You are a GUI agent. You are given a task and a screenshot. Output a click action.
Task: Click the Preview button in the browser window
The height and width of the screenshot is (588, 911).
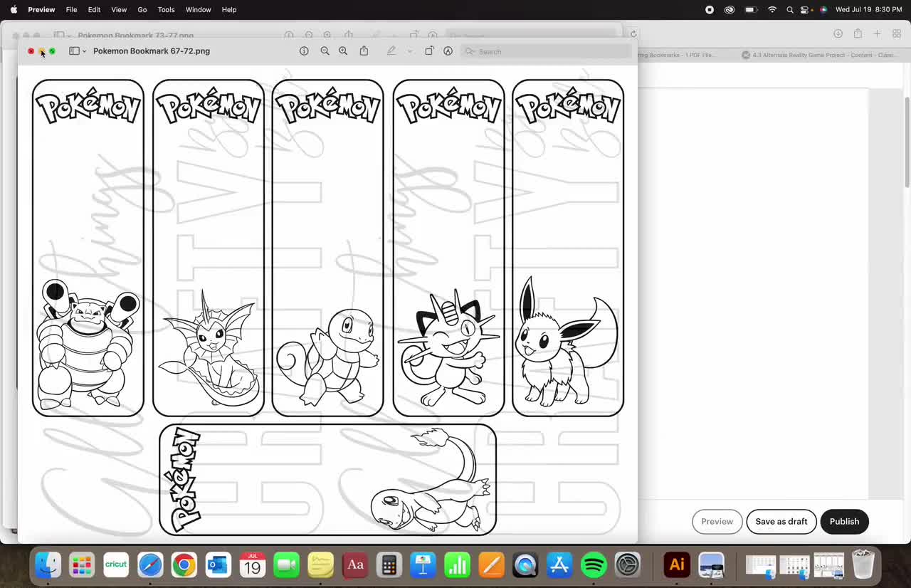[x=717, y=521]
